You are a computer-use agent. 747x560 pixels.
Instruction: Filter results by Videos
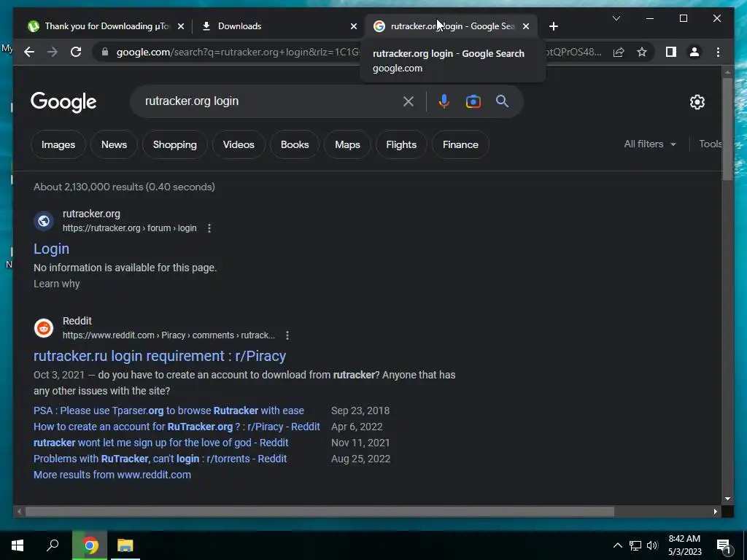point(239,144)
